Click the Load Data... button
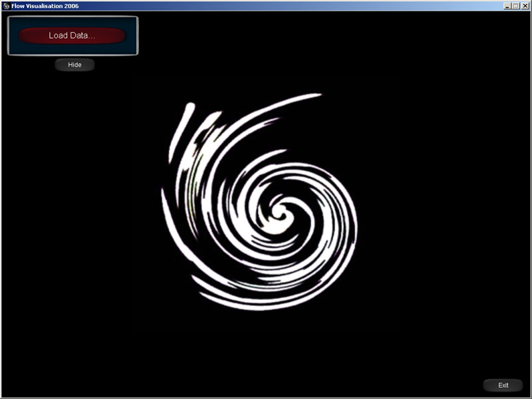The width and height of the screenshot is (532, 399). (x=72, y=36)
